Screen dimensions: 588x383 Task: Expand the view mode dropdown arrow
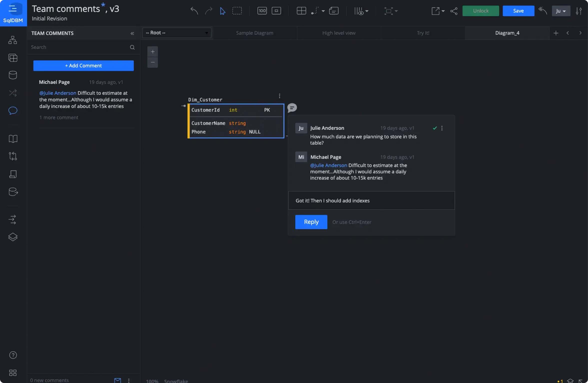pos(367,11)
